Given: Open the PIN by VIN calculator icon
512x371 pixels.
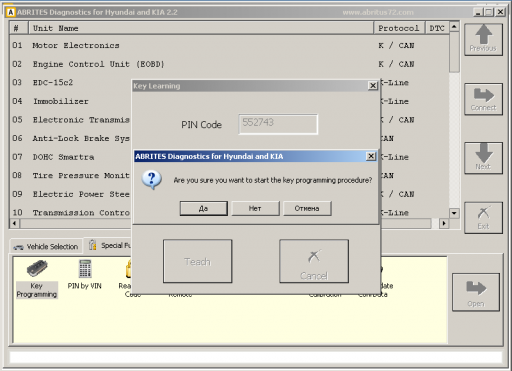Looking at the screenshot, I should pyautogui.click(x=84, y=275).
